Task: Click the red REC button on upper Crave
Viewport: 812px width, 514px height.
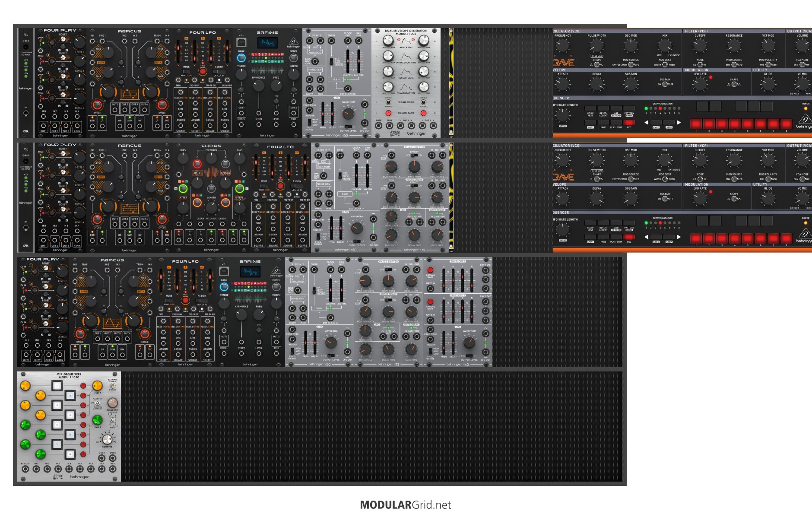Action: 629,122
